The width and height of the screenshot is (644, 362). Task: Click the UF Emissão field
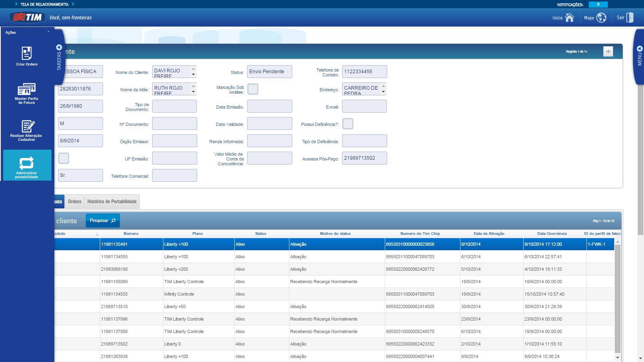pyautogui.click(x=175, y=158)
